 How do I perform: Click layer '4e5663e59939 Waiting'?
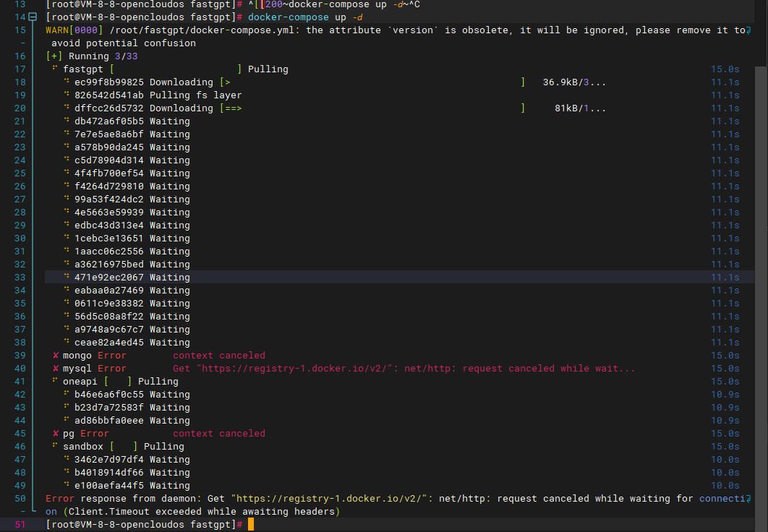[132, 212]
